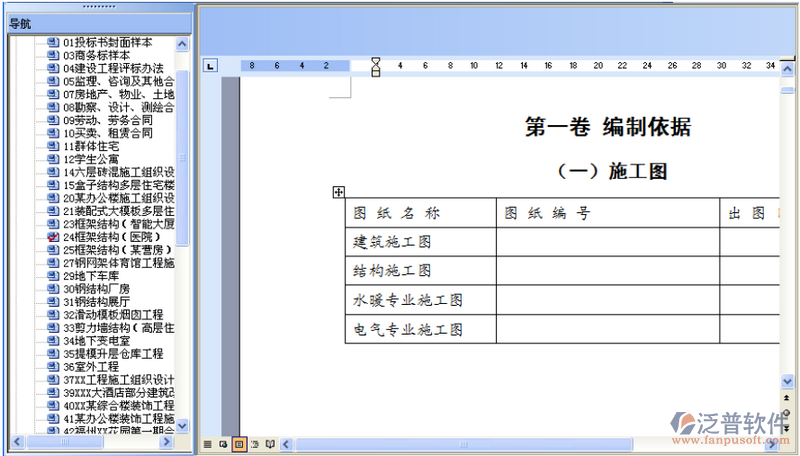
Task: Click the tab selector L icon on ruler
Action: [x=210, y=65]
